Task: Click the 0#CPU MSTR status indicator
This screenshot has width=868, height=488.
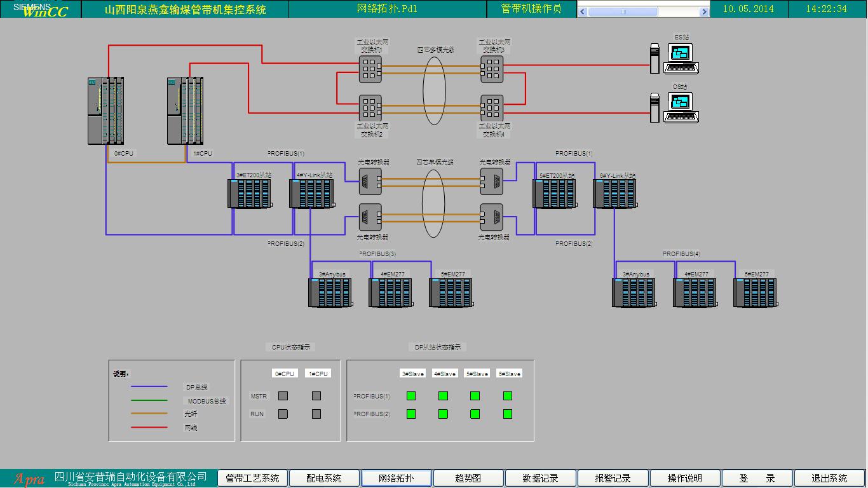Action: 283,396
